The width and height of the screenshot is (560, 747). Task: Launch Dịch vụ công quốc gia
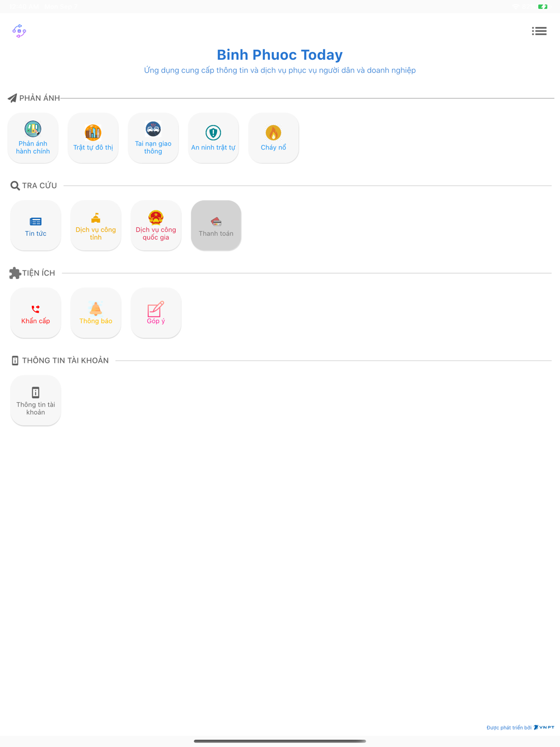pyautogui.click(x=156, y=225)
